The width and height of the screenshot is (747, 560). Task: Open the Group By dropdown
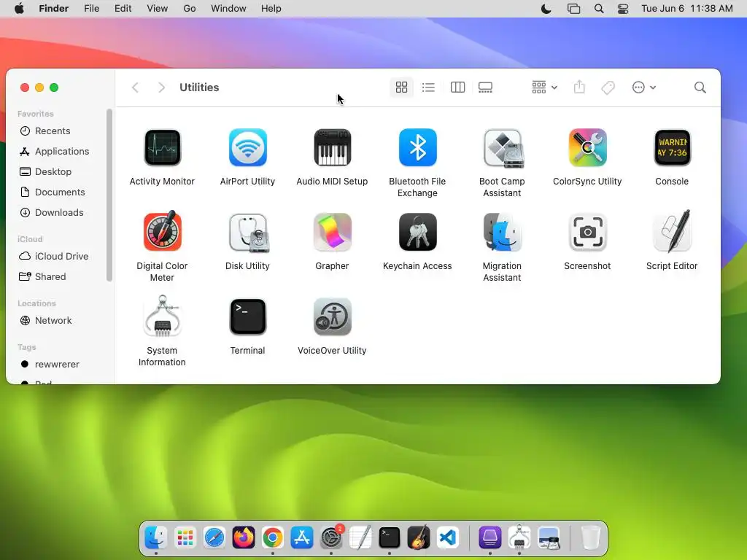(544, 87)
